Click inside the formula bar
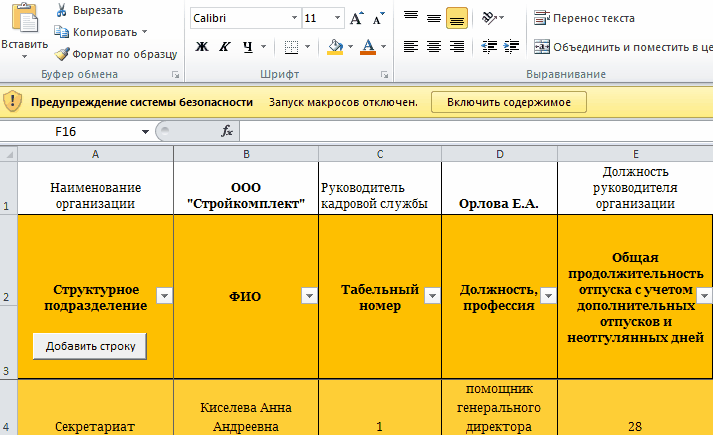 pos(476,132)
